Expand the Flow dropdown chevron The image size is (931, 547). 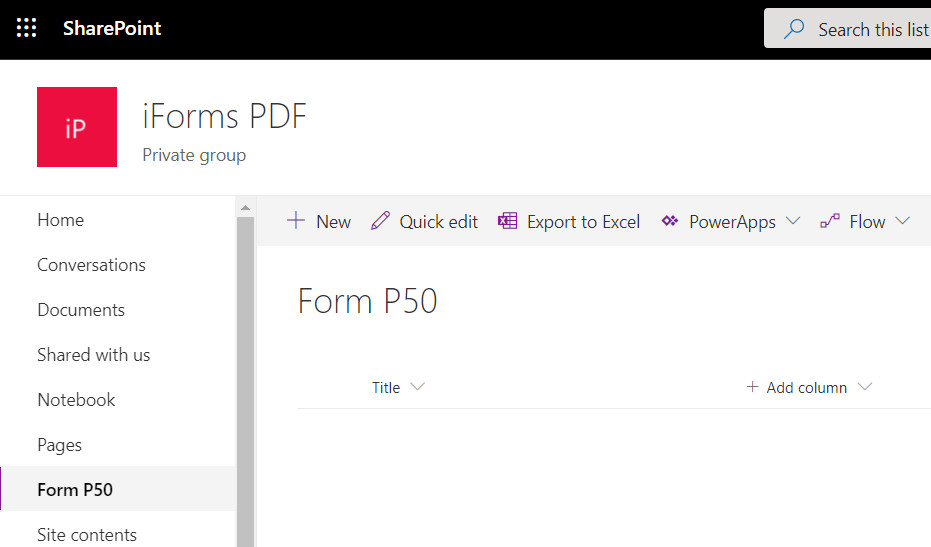point(902,221)
